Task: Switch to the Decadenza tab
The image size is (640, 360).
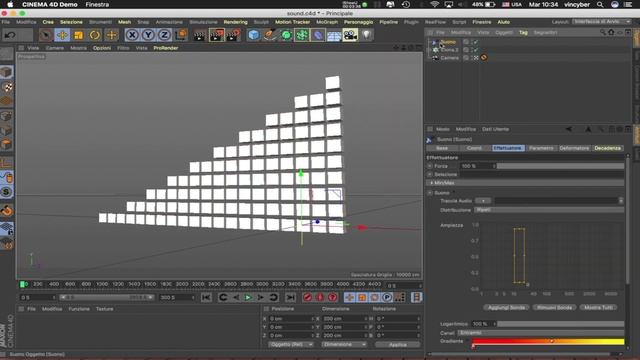Action: 608,148
